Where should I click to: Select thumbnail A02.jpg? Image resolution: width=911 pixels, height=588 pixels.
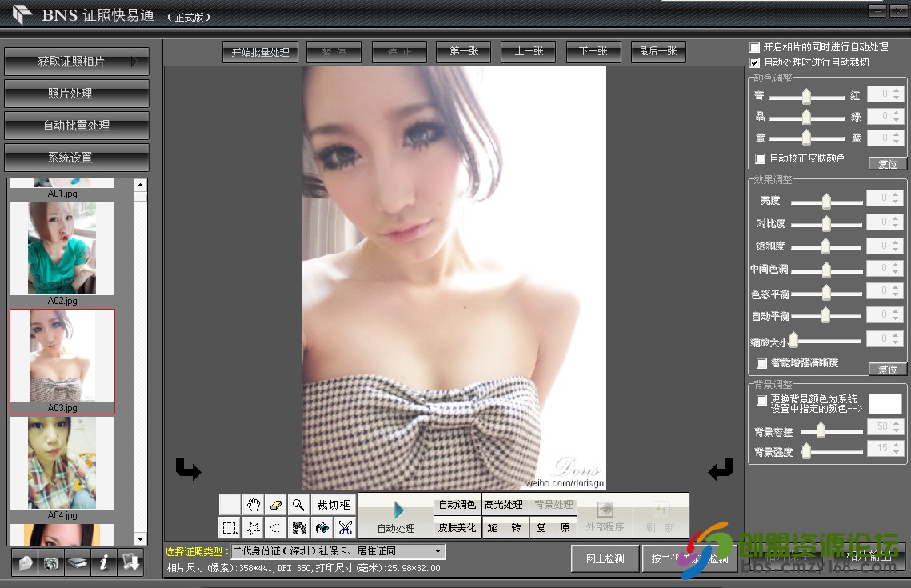click(62, 254)
